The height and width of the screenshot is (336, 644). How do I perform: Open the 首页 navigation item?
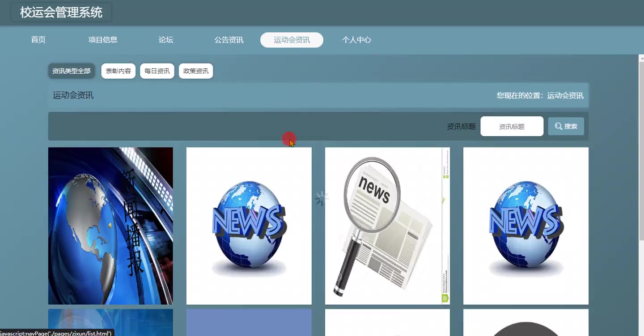pos(38,40)
